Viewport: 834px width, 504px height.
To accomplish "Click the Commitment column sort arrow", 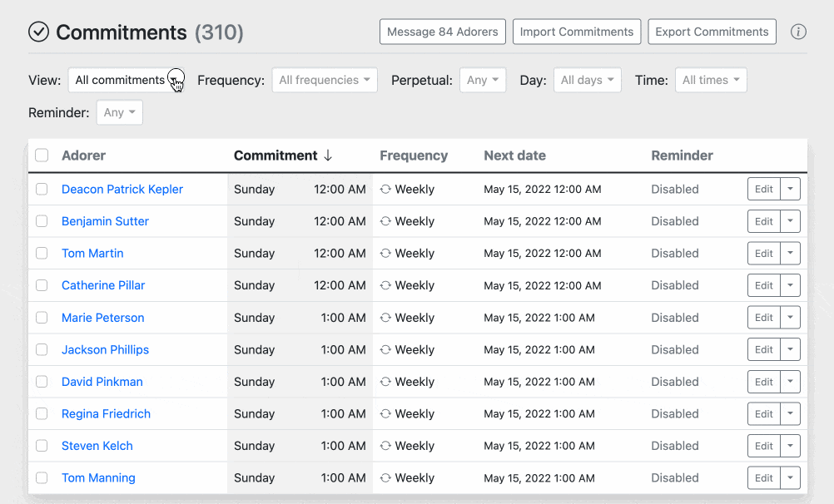I will coord(328,156).
